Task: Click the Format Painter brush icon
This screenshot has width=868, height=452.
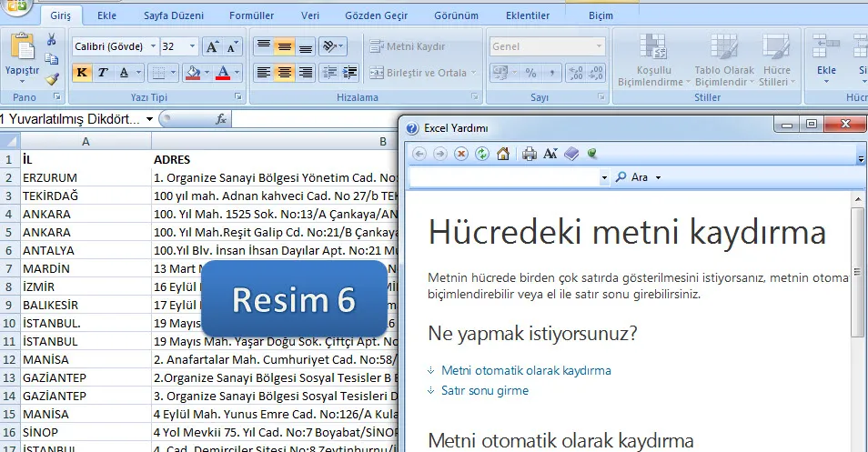Action: 52,79
